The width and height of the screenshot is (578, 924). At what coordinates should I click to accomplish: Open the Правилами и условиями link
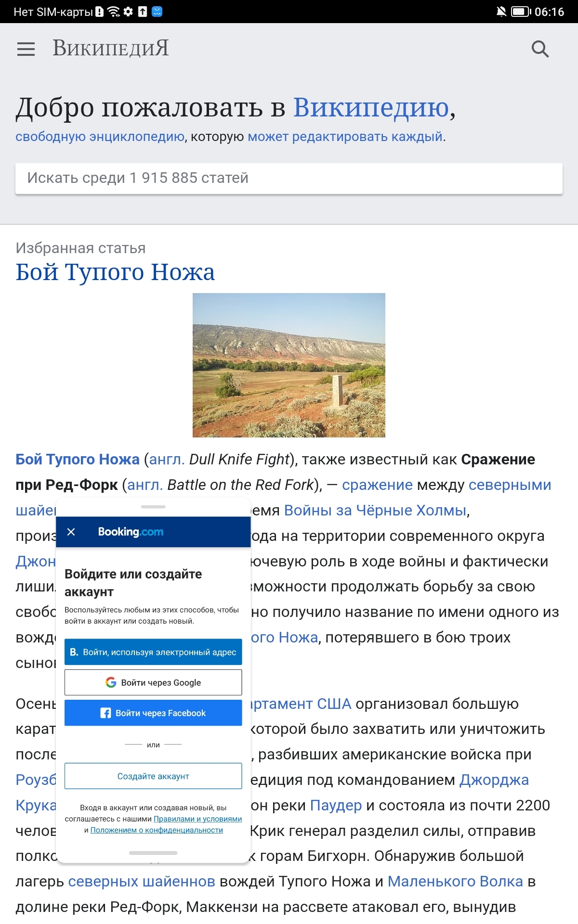pyautogui.click(x=197, y=819)
